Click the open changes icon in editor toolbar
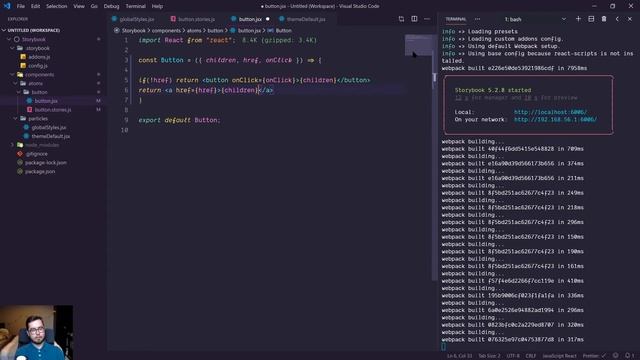Image resolution: width=640 pixels, height=360 pixels. [x=401, y=19]
